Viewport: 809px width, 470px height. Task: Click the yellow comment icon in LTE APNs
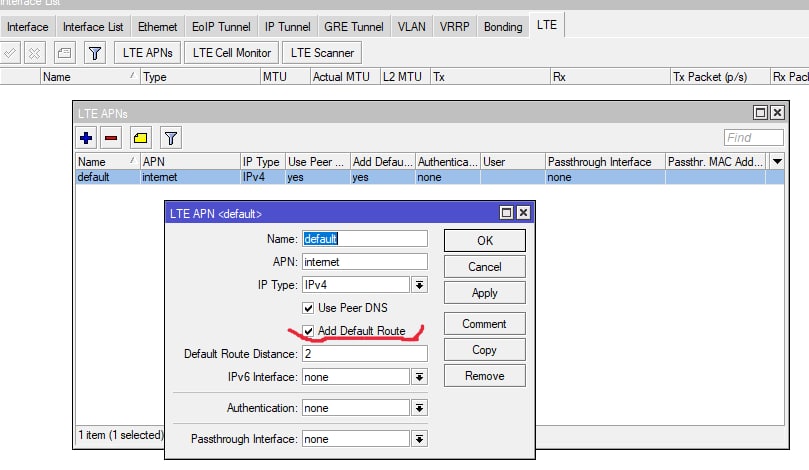[x=141, y=138]
